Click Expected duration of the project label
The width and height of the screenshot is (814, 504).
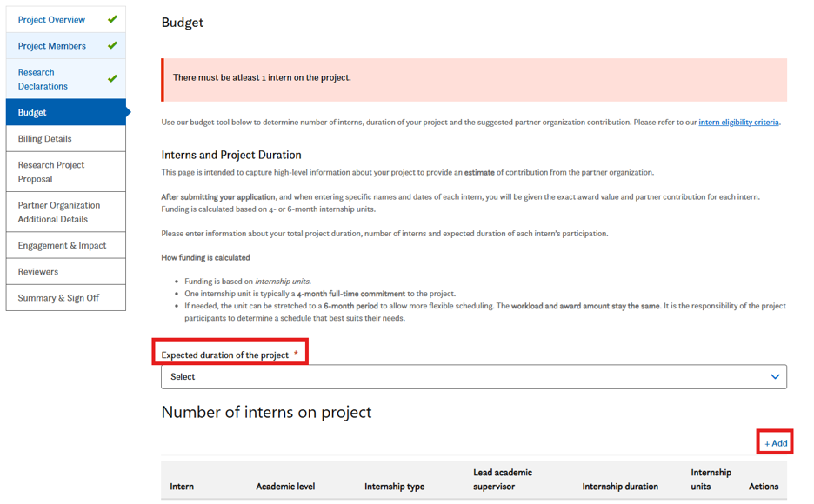pos(224,355)
